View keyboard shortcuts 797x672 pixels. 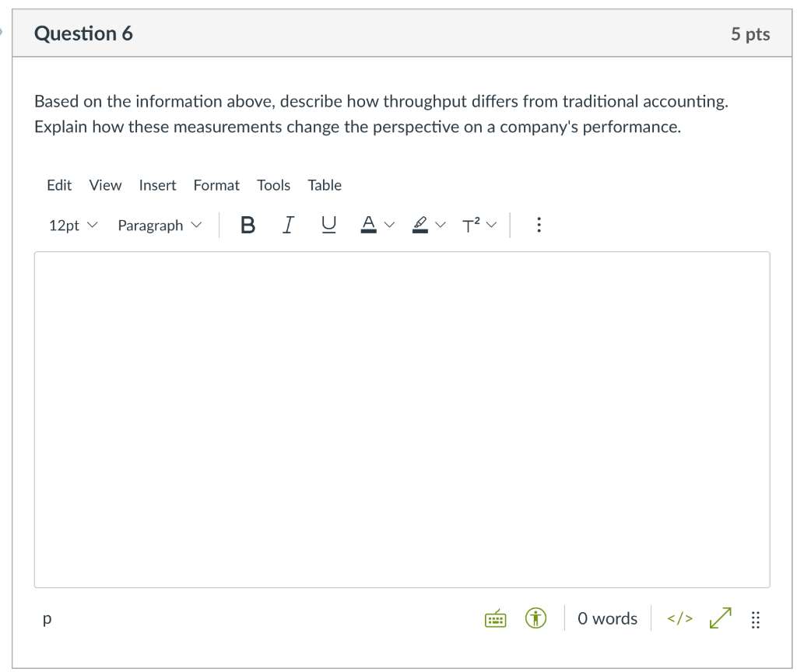pos(496,619)
